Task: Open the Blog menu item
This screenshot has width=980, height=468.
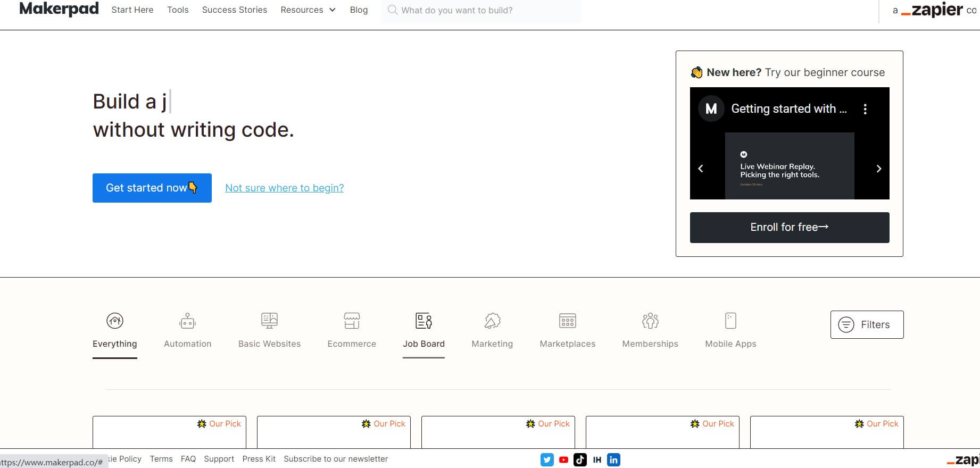Action: pyautogui.click(x=359, y=10)
